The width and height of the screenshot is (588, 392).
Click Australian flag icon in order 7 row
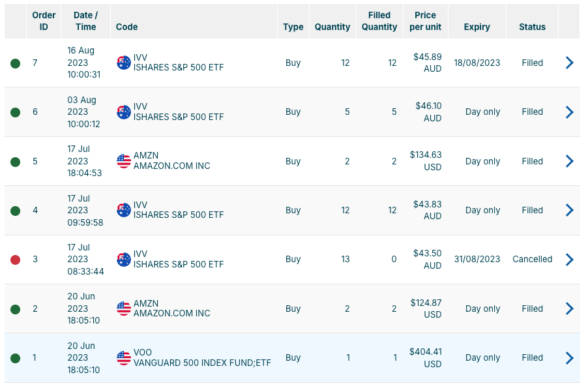click(124, 63)
